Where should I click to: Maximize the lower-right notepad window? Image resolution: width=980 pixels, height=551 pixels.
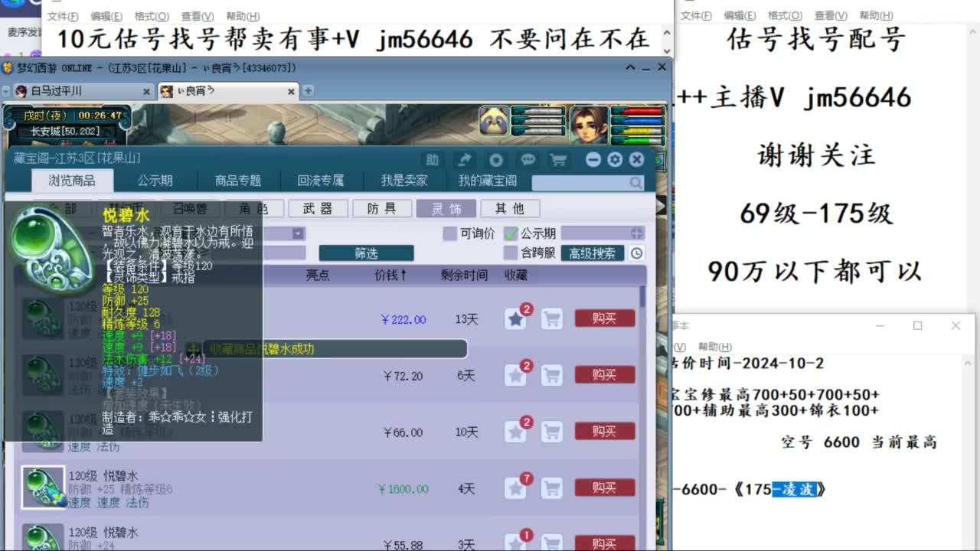click(x=917, y=325)
